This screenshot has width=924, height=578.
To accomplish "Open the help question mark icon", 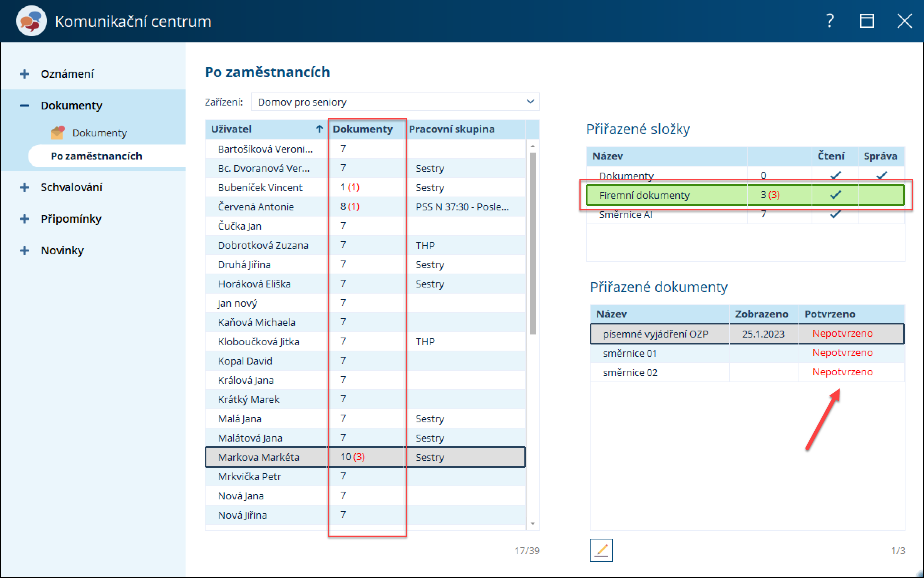I will tap(830, 21).
